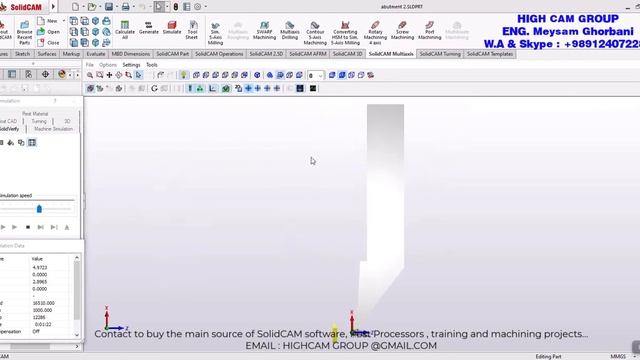Switch to the SolidCAM Operations tab
The image size is (640, 360).
219,54
